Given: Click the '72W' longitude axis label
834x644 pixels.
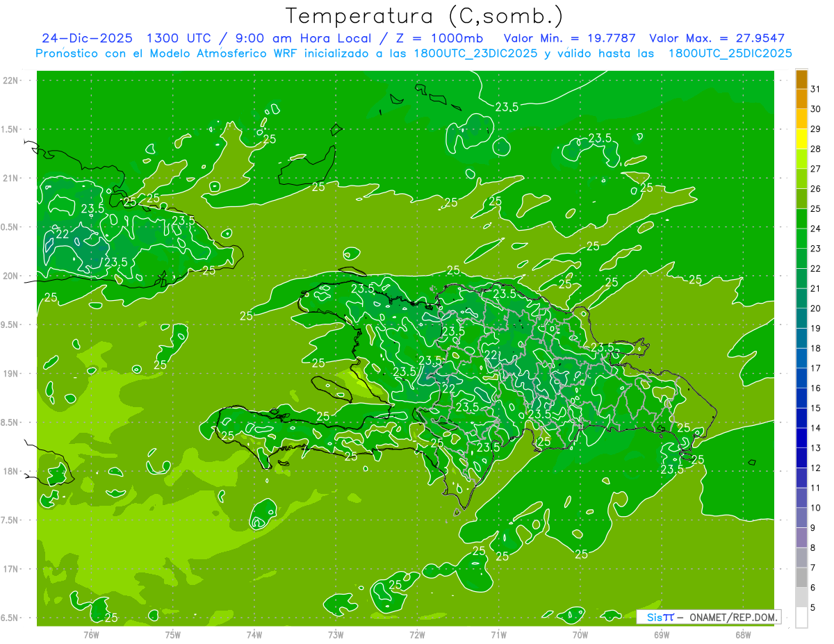Looking at the screenshot, I should [x=417, y=634].
